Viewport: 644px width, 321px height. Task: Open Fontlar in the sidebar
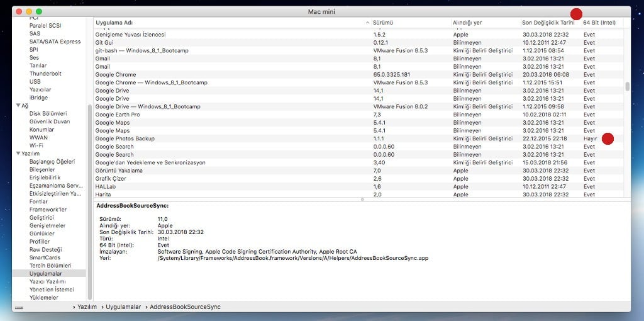coord(38,201)
